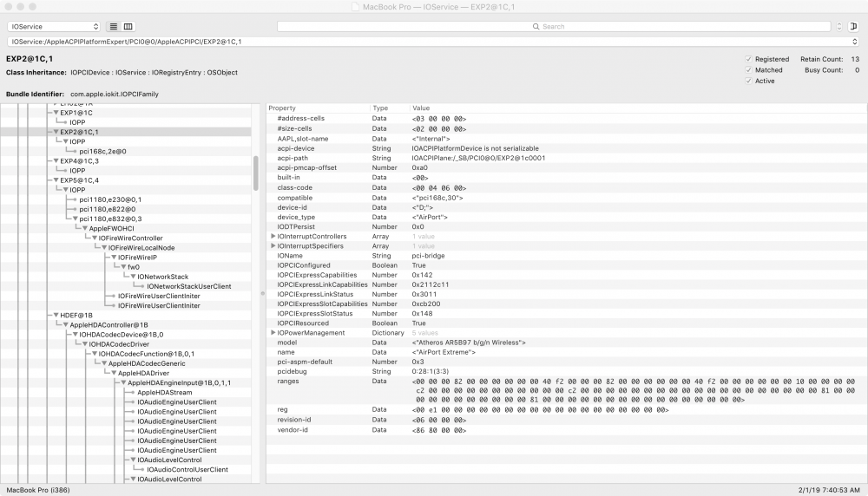
Task: Select the model property row
Action: 566,343
